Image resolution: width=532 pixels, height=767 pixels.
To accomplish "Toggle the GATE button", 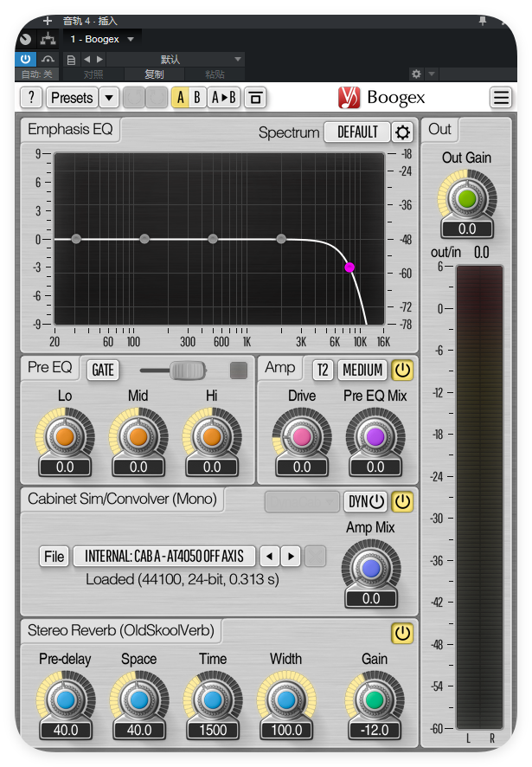I will 103,370.
